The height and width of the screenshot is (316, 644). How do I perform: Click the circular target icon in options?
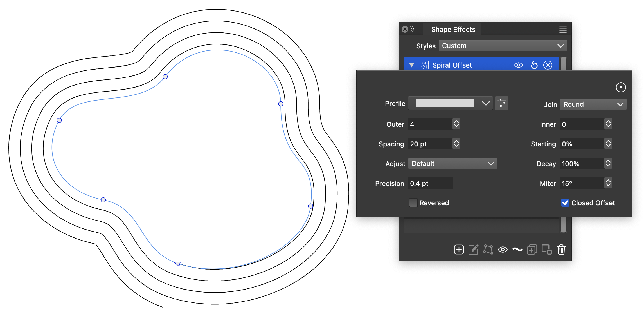621,87
